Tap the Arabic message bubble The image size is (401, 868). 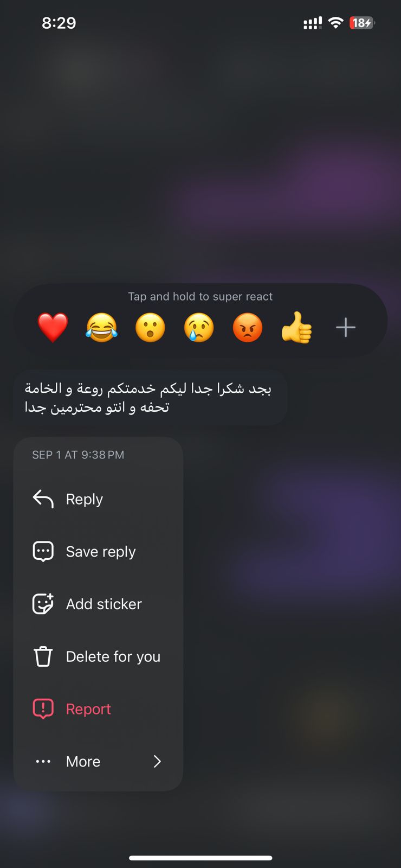pyautogui.click(x=150, y=398)
